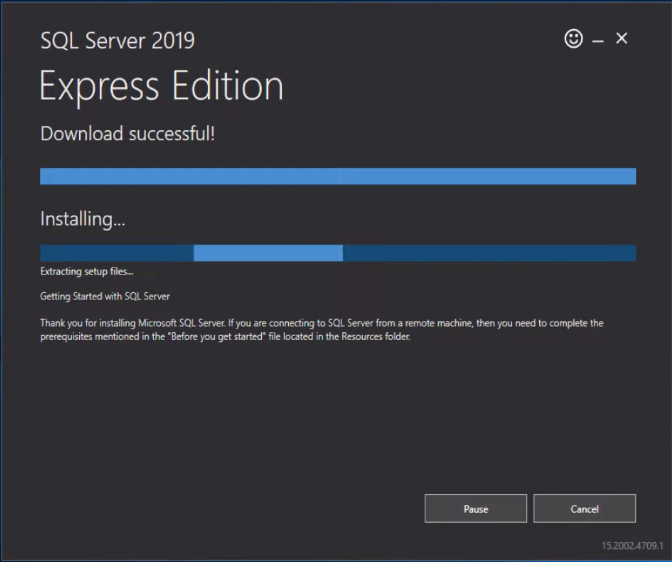Cancel the installation
The height and width of the screenshot is (562, 672).
585,508
